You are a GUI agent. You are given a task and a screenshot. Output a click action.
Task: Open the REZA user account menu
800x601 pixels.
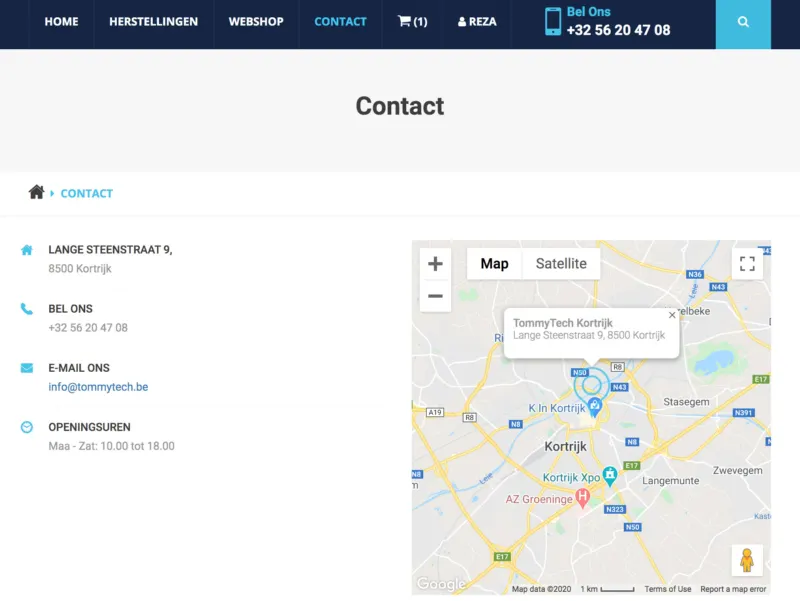(x=477, y=21)
